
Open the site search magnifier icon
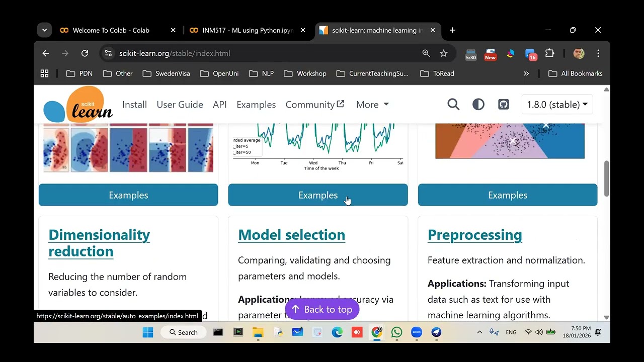[x=453, y=105]
